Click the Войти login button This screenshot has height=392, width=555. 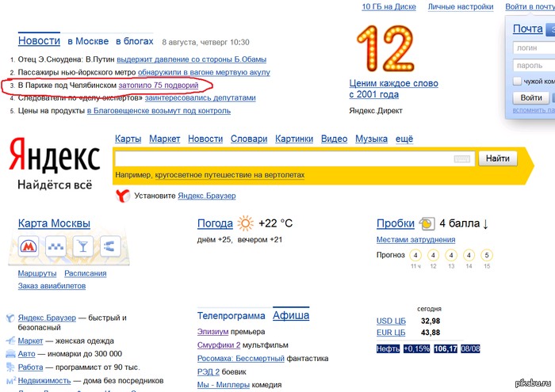531,97
